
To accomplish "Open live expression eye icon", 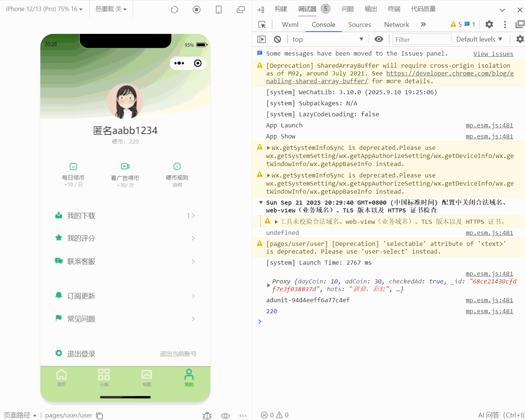I will click(379, 39).
